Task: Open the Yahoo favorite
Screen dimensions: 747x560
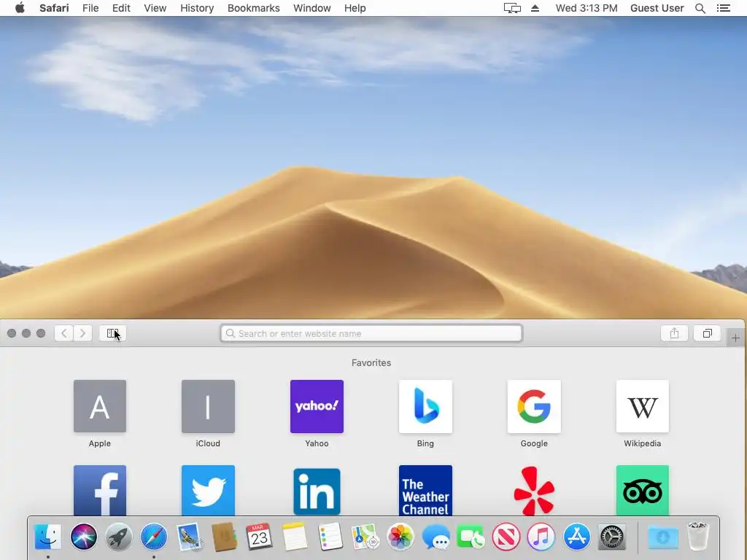Action: click(317, 406)
